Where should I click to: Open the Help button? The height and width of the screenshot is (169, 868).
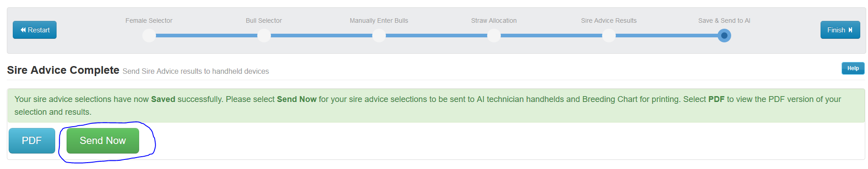coord(853,68)
